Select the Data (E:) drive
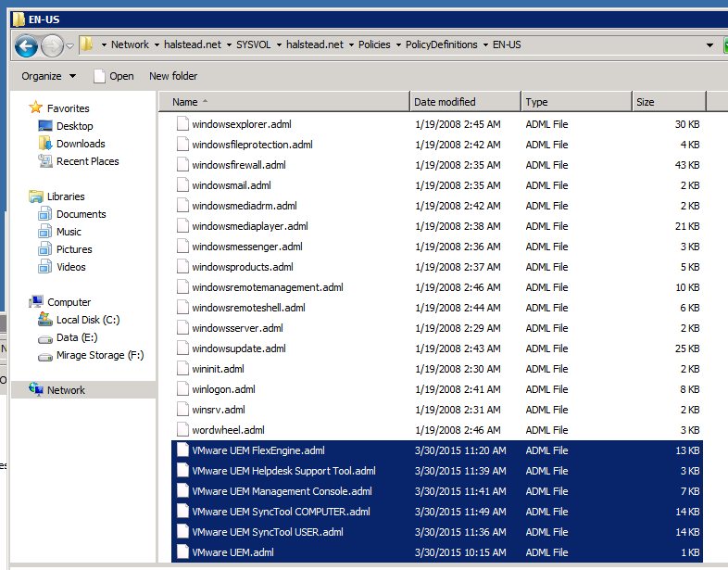Screen dimensions: 728x570 (76, 337)
